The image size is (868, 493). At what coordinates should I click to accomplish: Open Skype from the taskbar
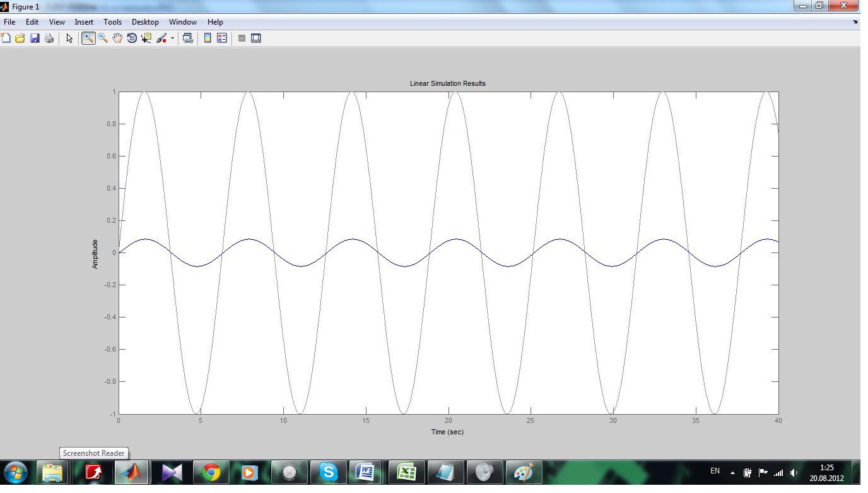(x=328, y=472)
